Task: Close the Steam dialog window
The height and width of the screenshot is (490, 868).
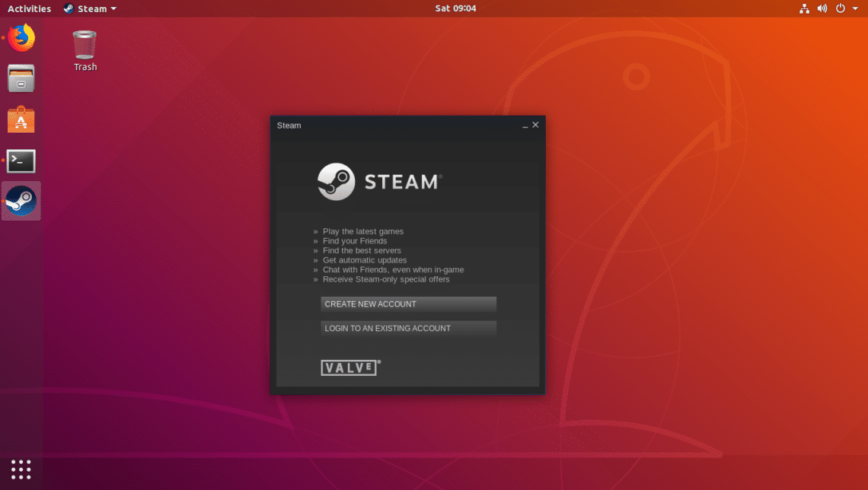Action: pos(535,125)
